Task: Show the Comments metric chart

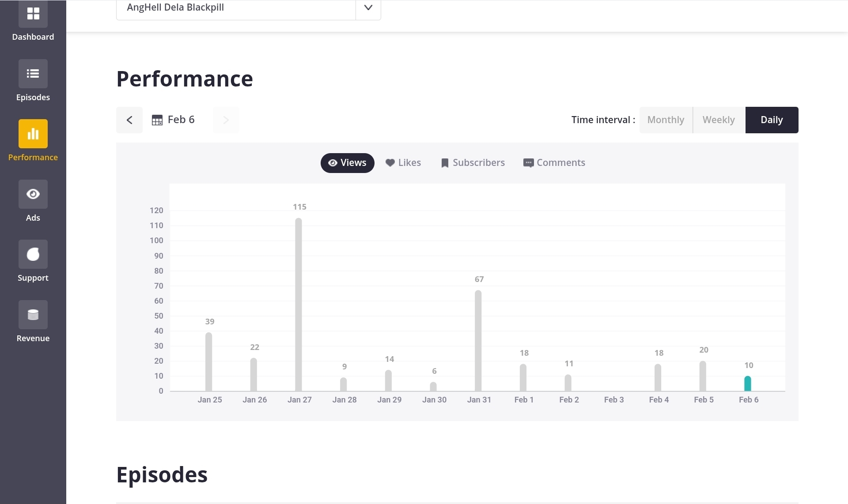Action: point(554,163)
